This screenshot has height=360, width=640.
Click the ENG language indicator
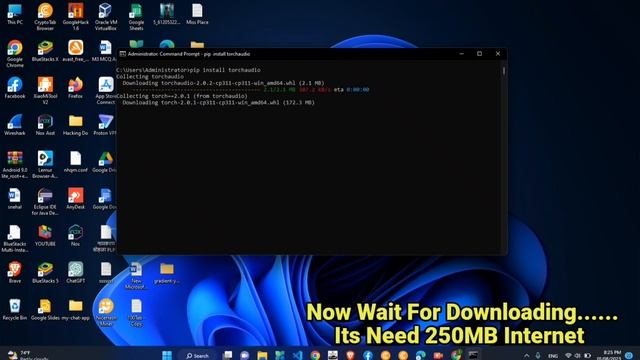pos(553,356)
